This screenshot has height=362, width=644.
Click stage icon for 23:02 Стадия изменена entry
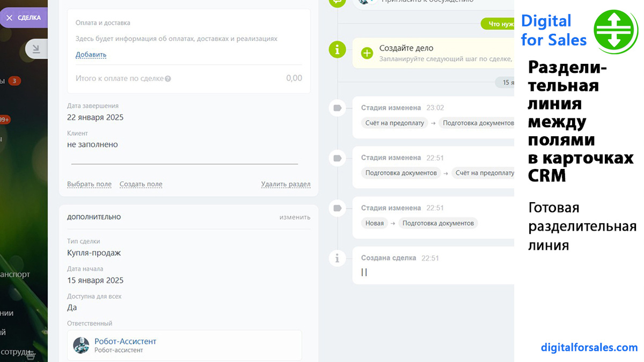click(337, 108)
